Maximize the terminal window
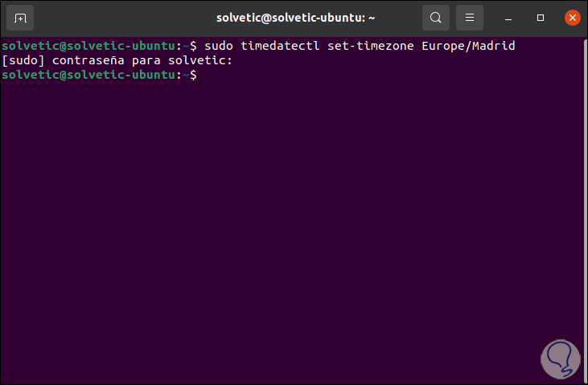The height and width of the screenshot is (385, 588). [541, 18]
